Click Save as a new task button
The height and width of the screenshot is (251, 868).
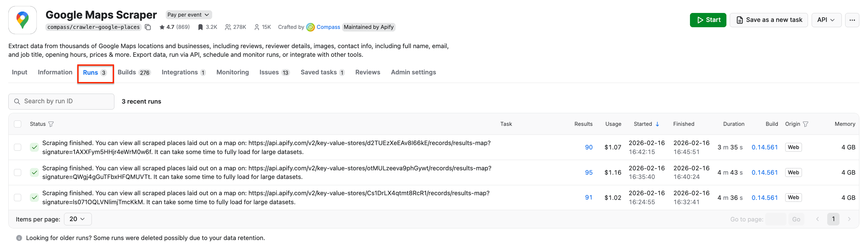pos(769,20)
